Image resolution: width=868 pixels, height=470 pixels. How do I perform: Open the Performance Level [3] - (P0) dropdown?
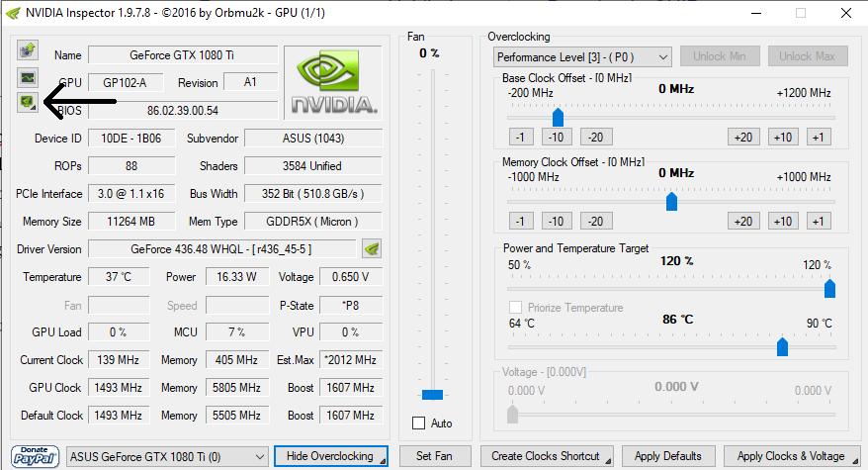pyautogui.click(x=582, y=57)
